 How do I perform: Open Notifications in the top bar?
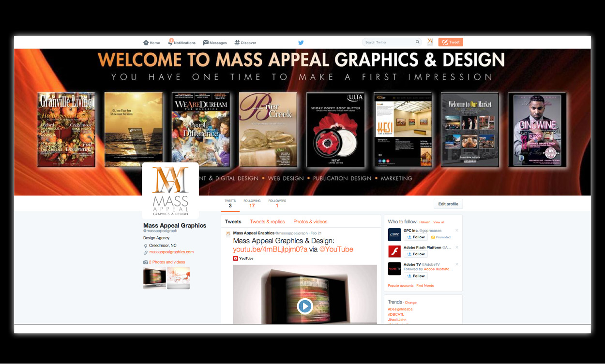[x=182, y=43]
